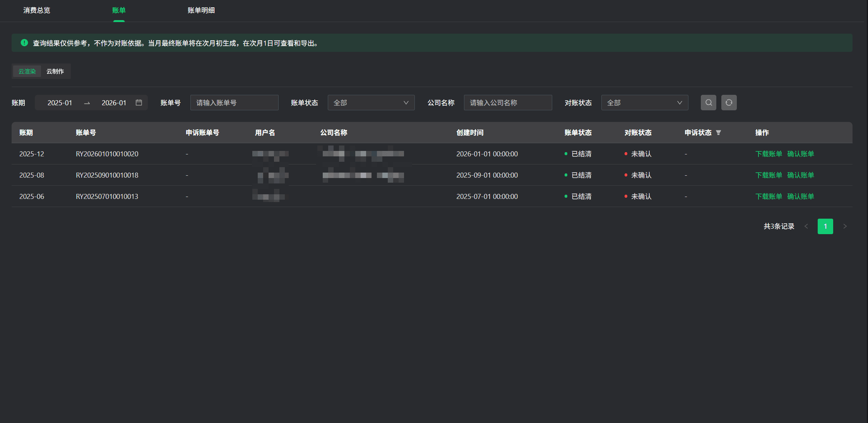Screen dimensions: 868x423
Task: Confirm bill for RY202601010010020
Action: tap(801, 154)
